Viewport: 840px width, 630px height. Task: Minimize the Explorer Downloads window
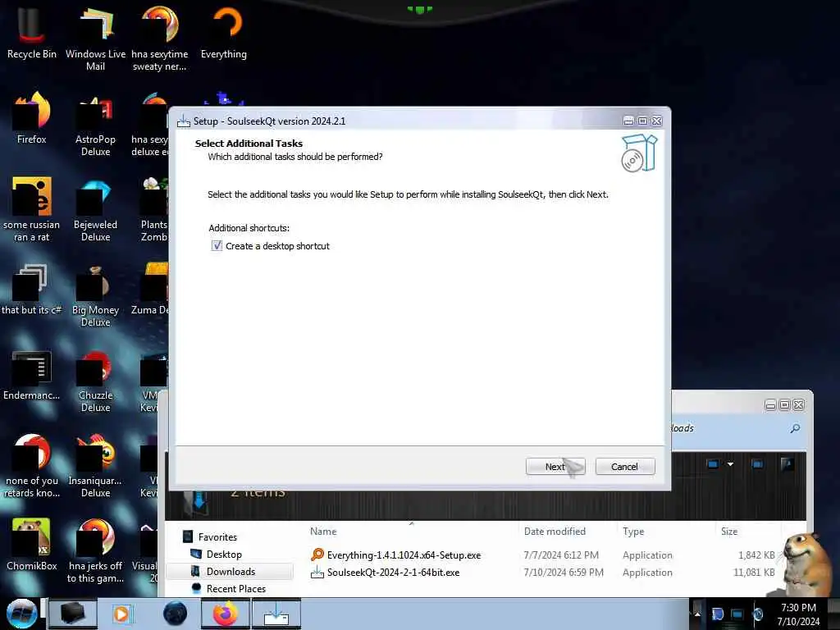tap(770, 405)
